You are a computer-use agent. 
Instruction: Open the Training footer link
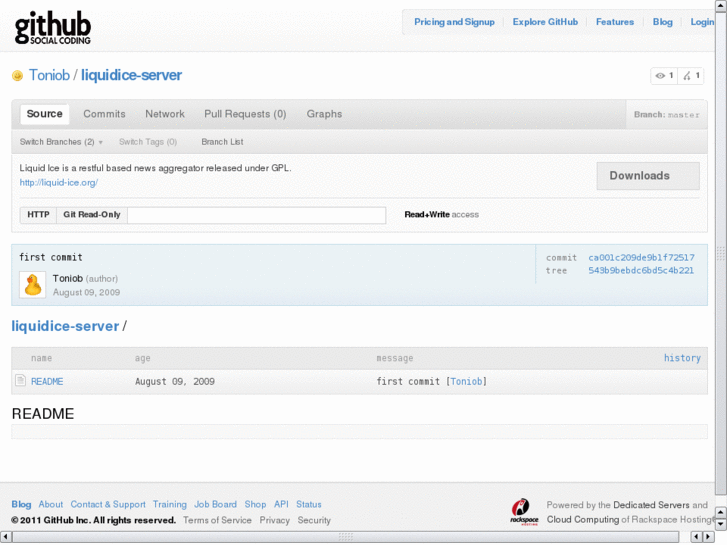click(x=170, y=504)
